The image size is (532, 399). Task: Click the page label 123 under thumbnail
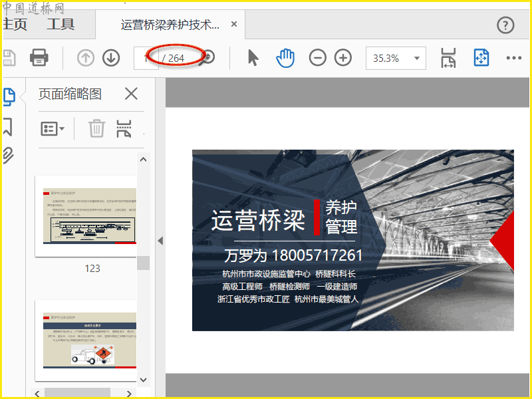(x=92, y=269)
